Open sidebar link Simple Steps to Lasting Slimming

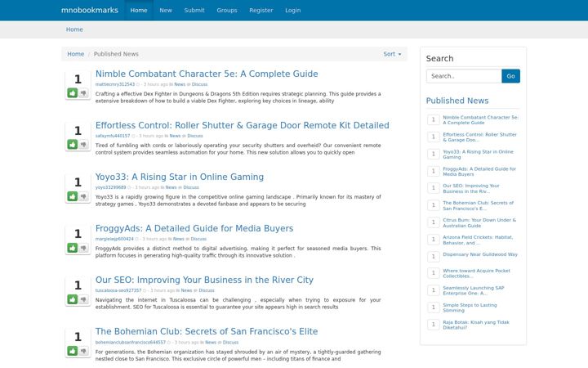click(470, 307)
